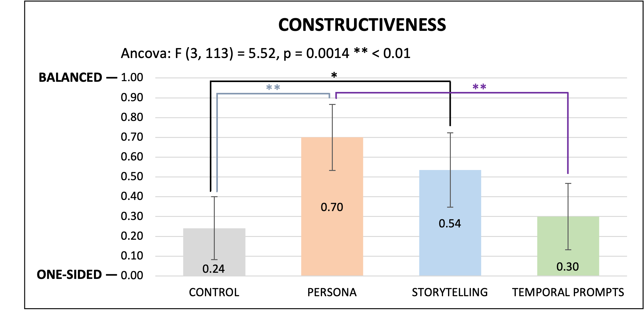Click the purple double-asterisk significance marker
The width and height of the screenshot is (644, 311).
[479, 87]
